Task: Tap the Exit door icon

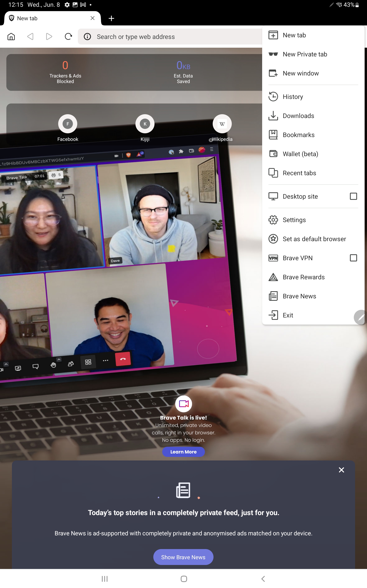Action: click(x=273, y=315)
